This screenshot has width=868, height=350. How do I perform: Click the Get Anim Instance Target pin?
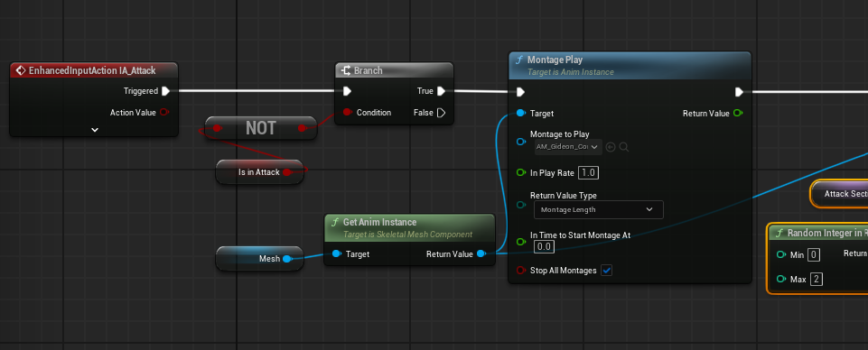click(337, 254)
